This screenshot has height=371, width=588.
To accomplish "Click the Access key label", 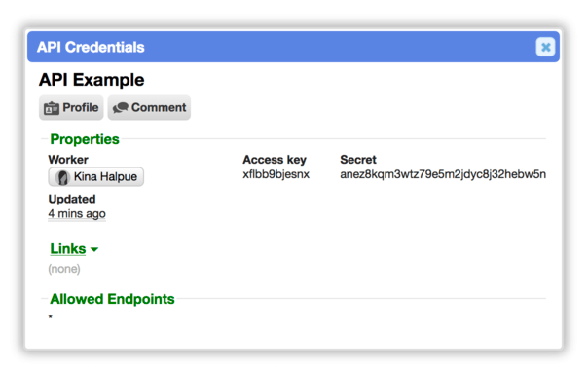I will pos(275,160).
